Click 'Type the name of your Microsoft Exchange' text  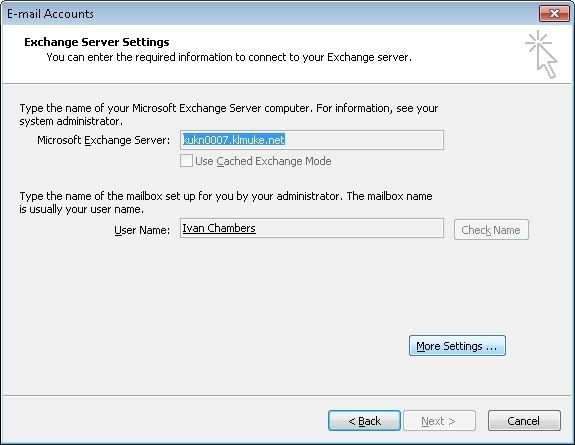[229, 114]
